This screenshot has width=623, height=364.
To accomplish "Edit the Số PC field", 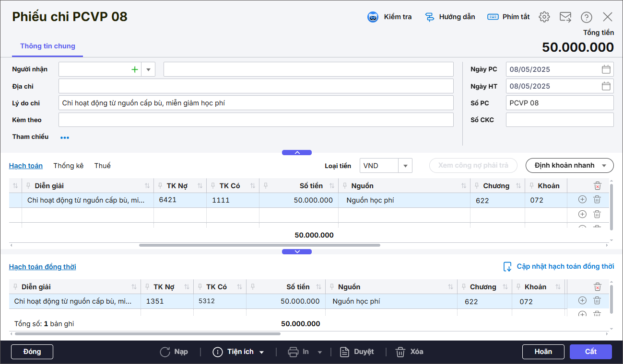I will [x=560, y=103].
